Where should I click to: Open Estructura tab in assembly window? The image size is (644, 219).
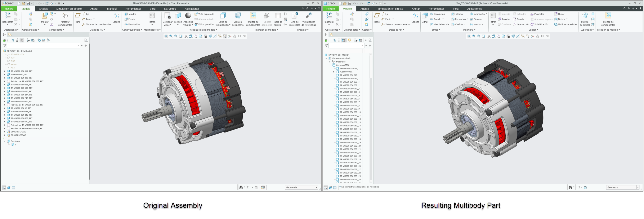170,9
